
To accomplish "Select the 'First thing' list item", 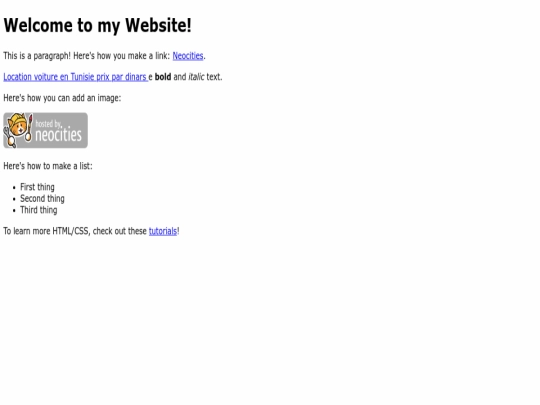I will [x=37, y=187].
